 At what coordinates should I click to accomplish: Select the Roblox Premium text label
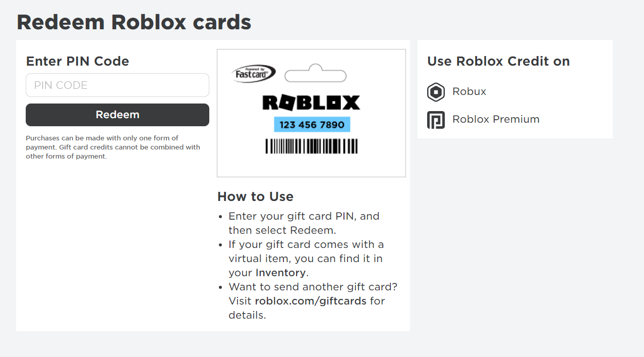click(x=496, y=119)
